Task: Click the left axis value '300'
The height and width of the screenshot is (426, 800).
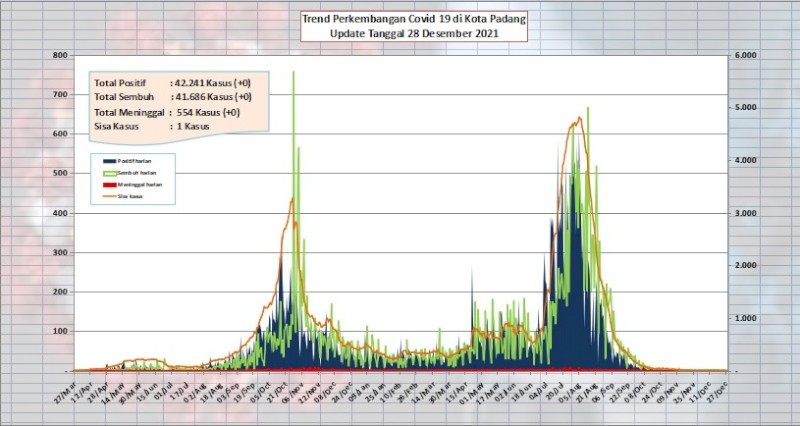Action: click(x=59, y=253)
